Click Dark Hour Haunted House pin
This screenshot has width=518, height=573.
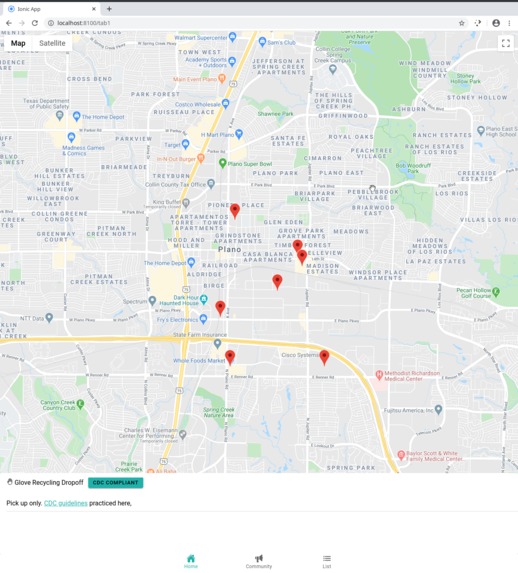tap(204, 299)
